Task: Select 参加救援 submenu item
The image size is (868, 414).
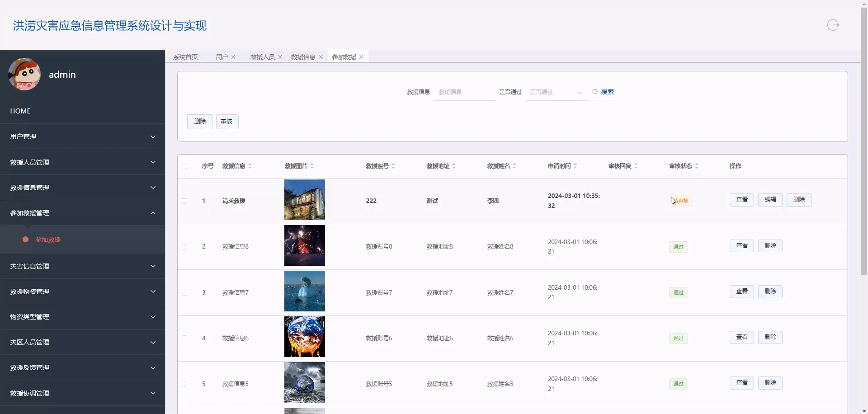Action: (x=82, y=240)
